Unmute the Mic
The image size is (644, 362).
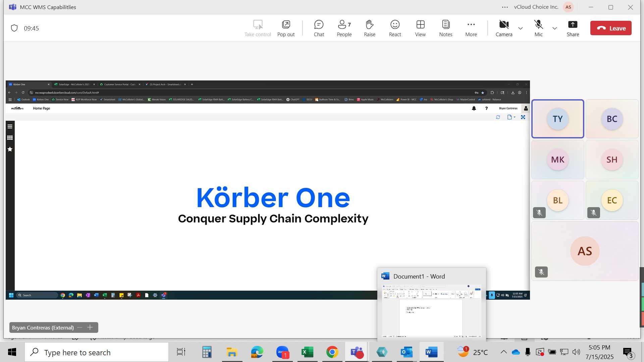click(538, 28)
